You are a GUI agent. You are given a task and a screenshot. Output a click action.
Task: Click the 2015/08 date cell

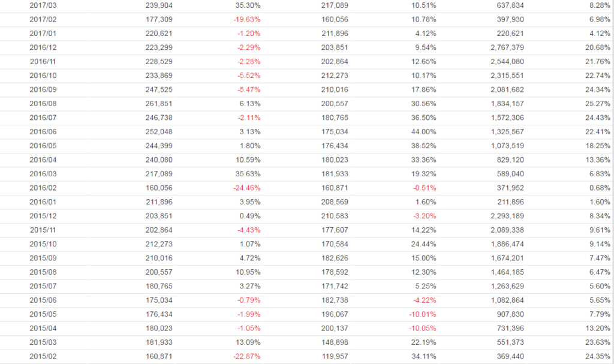click(x=43, y=272)
